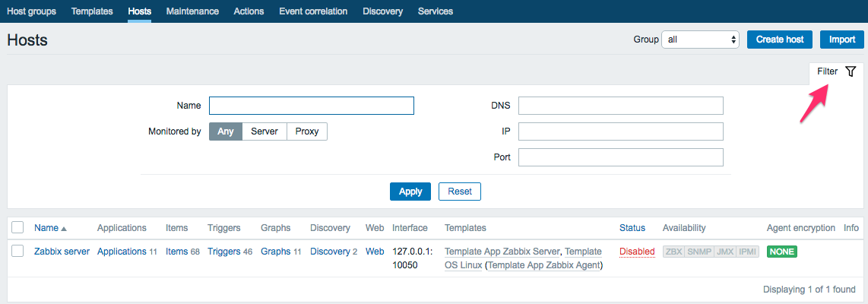Click the Filter funnel icon

point(851,71)
